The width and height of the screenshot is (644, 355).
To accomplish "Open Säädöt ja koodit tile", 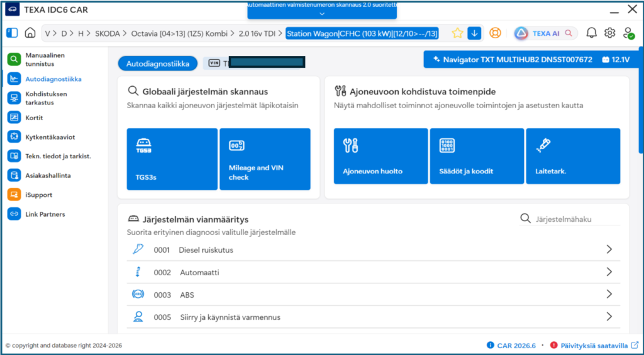I will coord(477,156).
